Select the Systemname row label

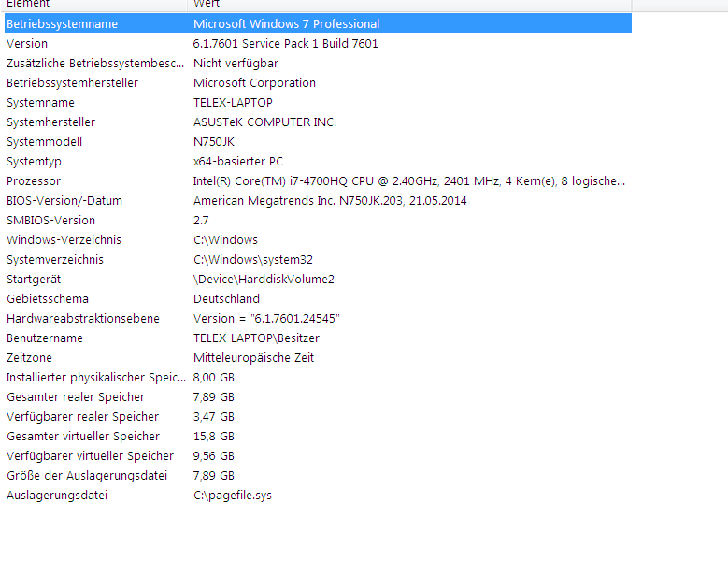click(x=40, y=103)
